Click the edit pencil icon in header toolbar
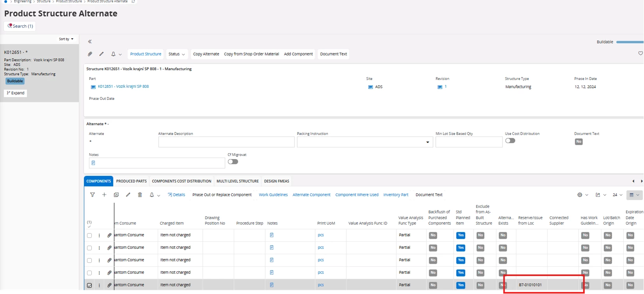Screen dimensions: 644x294 pyautogui.click(x=101, y=54)
